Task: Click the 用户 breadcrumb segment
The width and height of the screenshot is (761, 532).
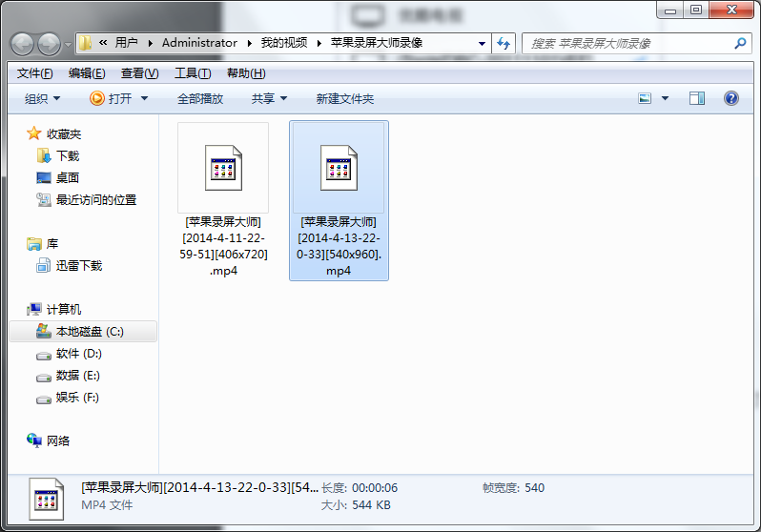Action: click(126, 43)
